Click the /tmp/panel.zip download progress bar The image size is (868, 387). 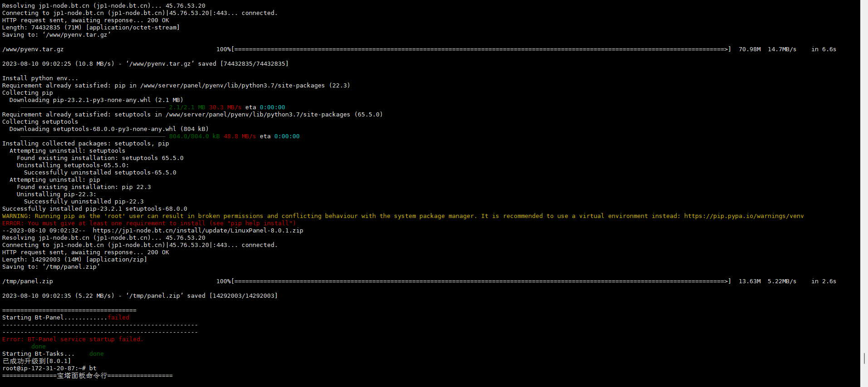coord(481,281)
